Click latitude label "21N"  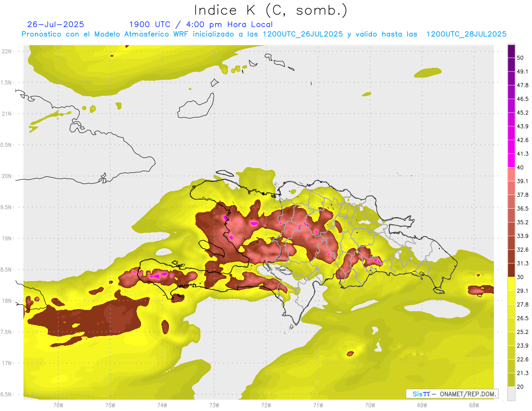click(8, 114)
